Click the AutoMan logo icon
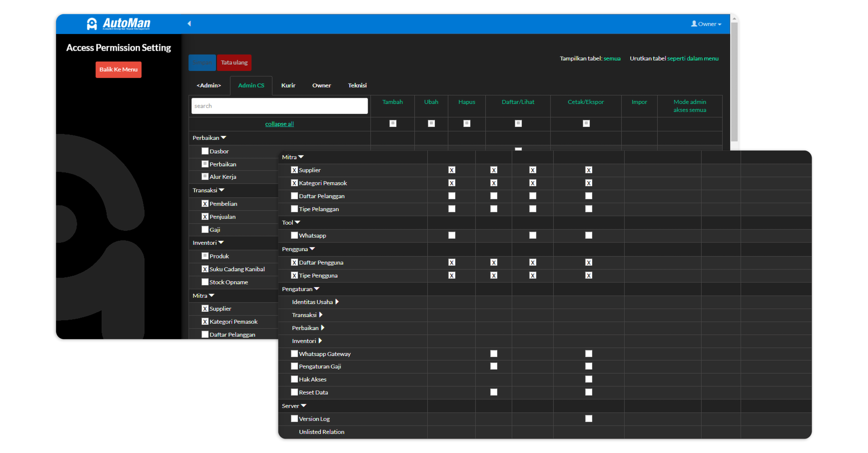 point(92,24)
